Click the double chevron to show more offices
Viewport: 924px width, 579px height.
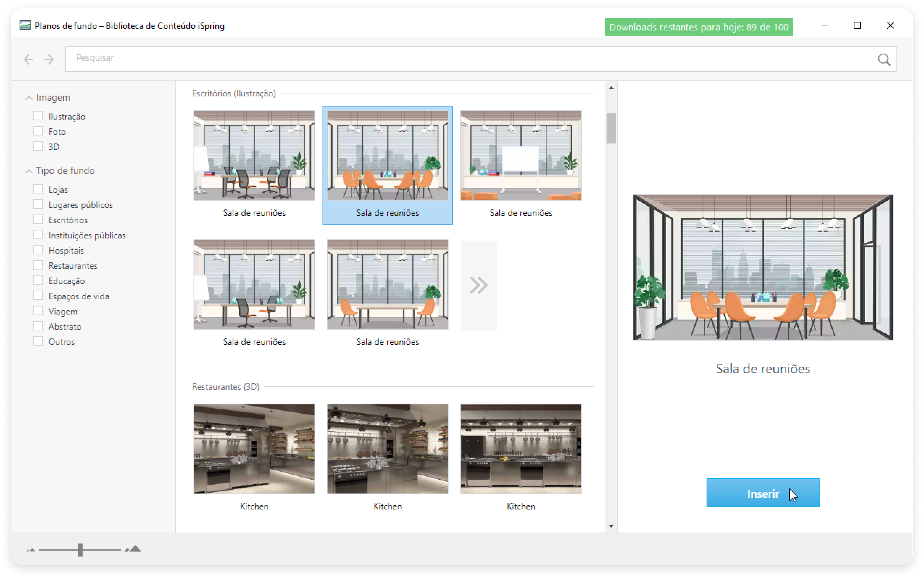click(479, 285)
